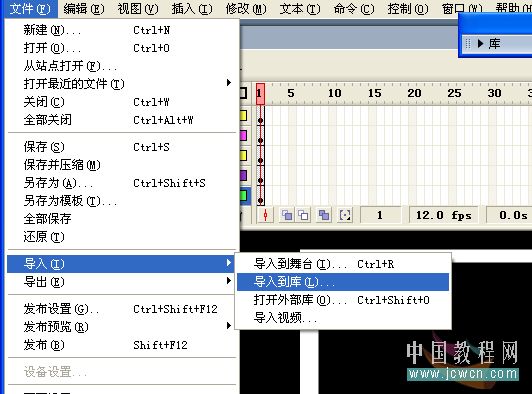Expand the 导入(I) submenu

[121, 264]
